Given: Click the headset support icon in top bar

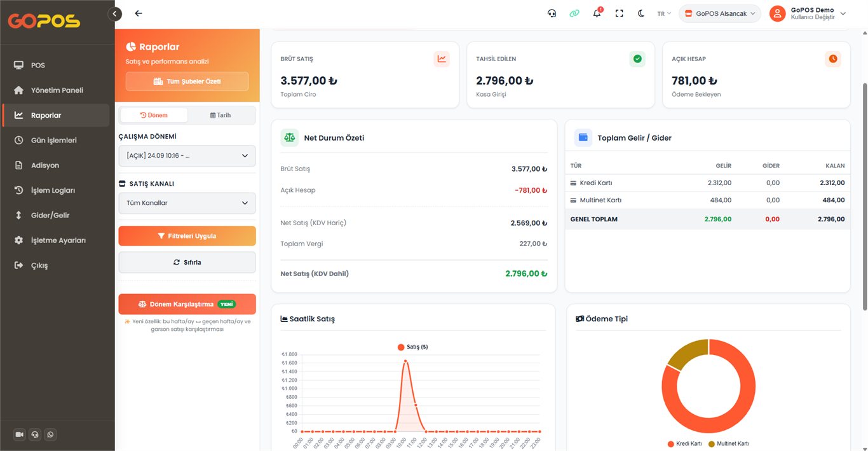Looking at the screenshot, I should [552, 13].
